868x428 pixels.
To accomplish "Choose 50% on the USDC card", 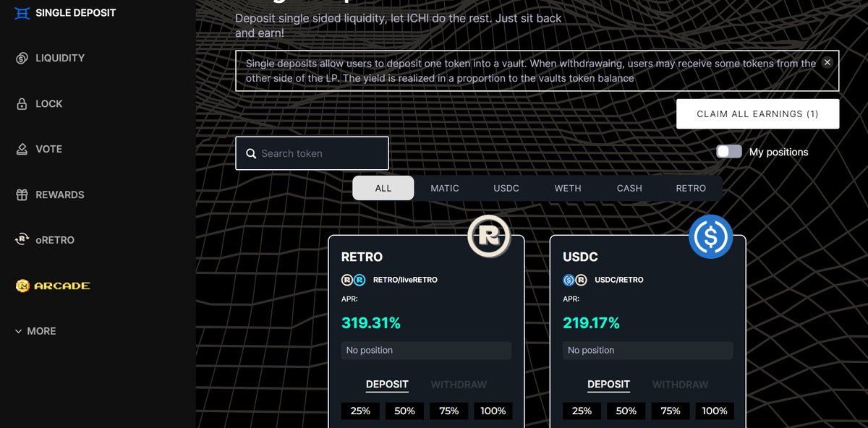I will pos(626,411).
